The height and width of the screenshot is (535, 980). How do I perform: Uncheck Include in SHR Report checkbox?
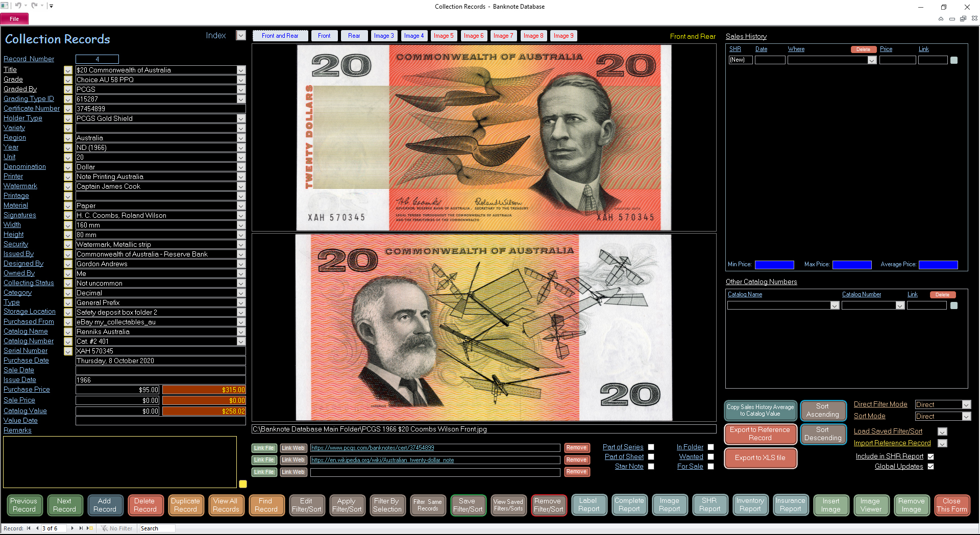click(930, 456)
